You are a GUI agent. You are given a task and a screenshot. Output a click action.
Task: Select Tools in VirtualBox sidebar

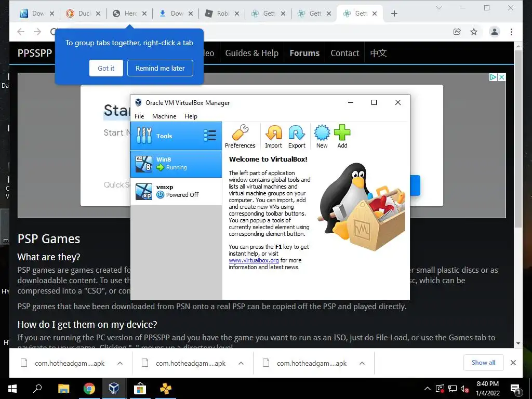tap(176, 136)
